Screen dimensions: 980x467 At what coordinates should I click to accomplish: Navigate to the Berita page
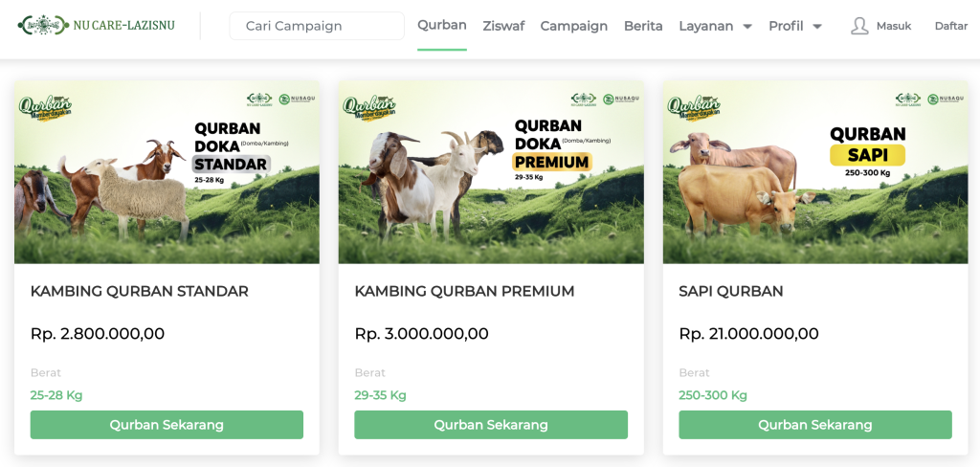pos(643,26)
